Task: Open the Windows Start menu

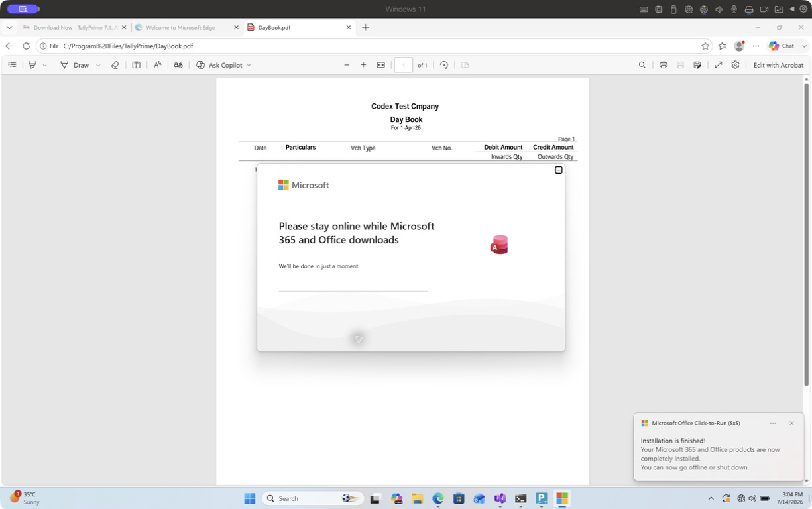Action: [x=250, y=498]
